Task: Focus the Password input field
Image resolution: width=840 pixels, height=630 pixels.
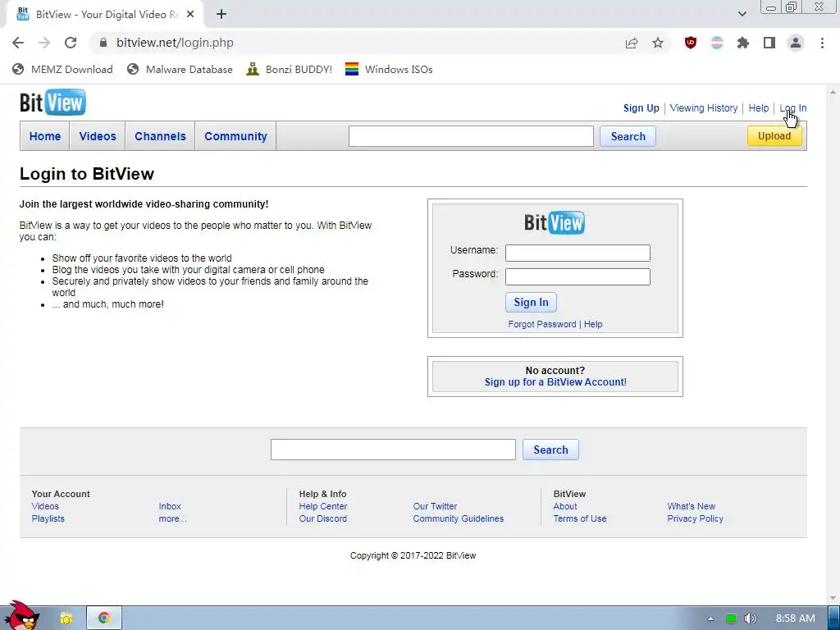Action: pos(577,276)
